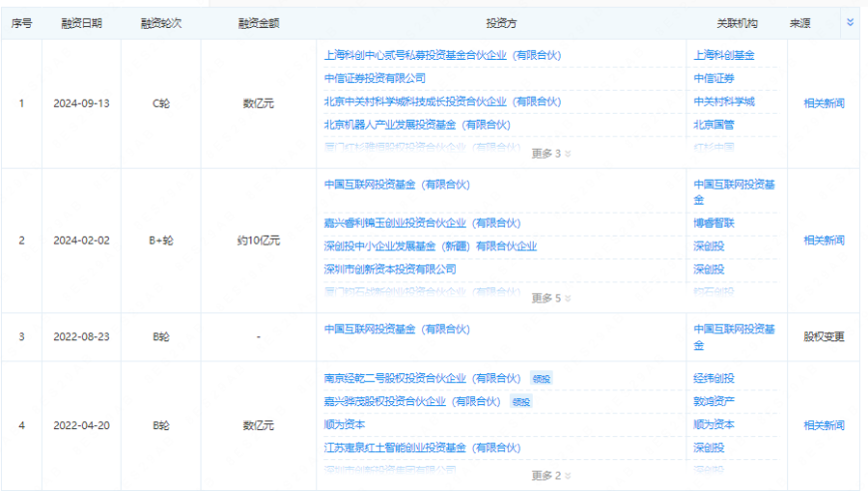Screen dimensions: 868x491
Task: Click the 投资方 column header
Action: pyautogui.click(x=501, y=23)
